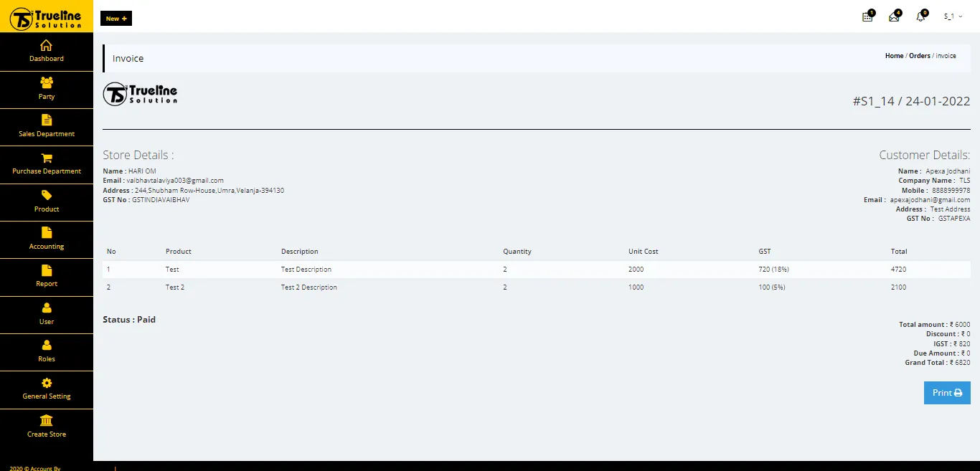980x471 pixels.
Task: Open the Product tag icon
Action: click(x=47, y=195)
